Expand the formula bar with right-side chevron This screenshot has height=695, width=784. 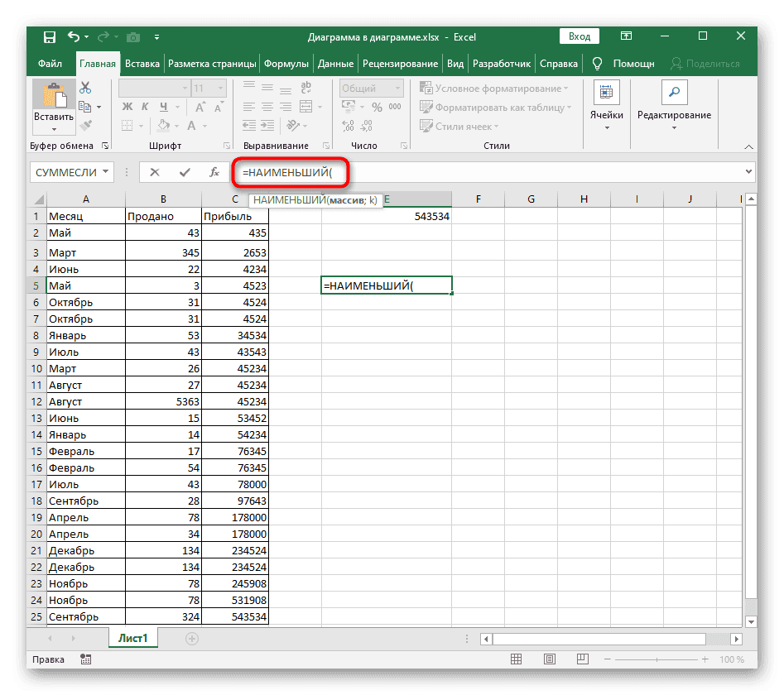pyautogui.click(x=748, y=172)
